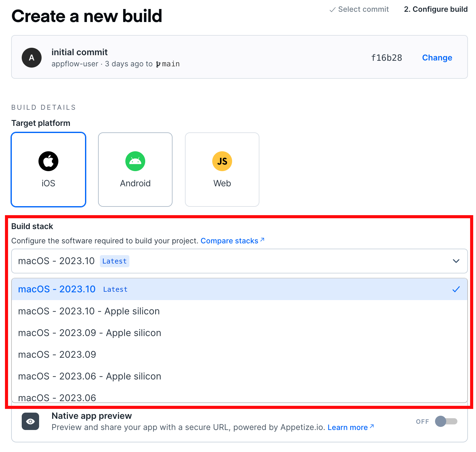The height and width of the screenshot is (452, 476).
Task: Select the iOS target platform card
Action: 48,170
